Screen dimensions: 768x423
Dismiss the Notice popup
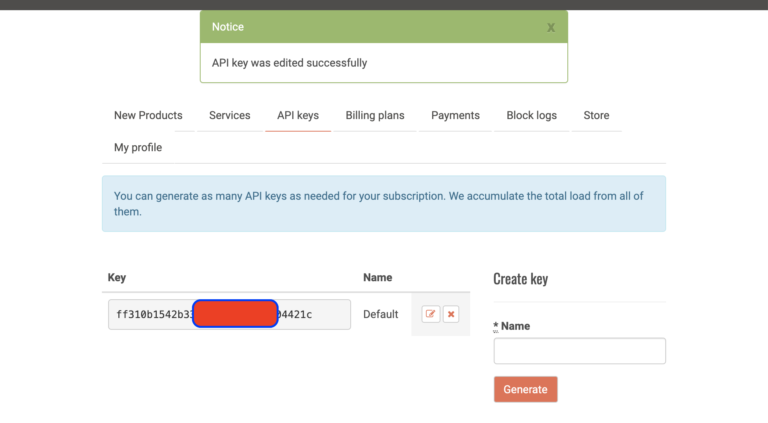coord(550,27)
